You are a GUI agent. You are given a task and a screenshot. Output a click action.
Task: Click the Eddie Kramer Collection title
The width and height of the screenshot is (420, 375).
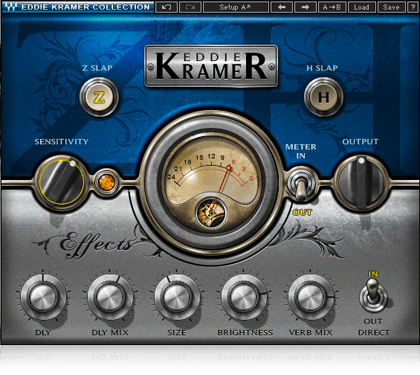pos(85,7)
